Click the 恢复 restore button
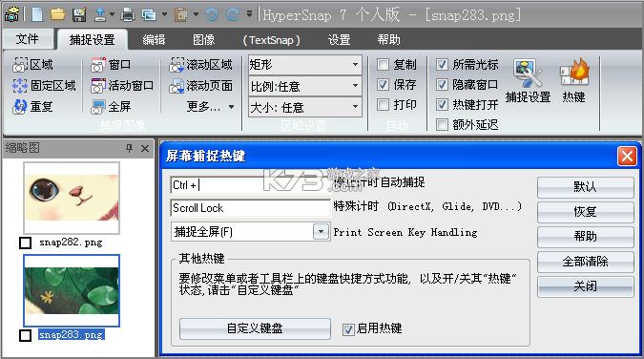The image size is (644, 359). (x=585, y=212)
